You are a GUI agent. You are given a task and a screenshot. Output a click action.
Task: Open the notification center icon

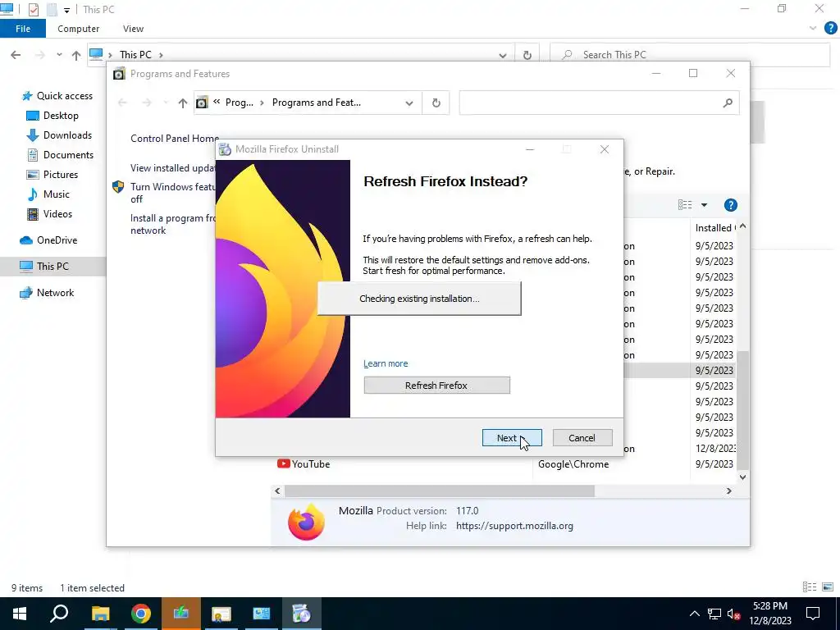pos(813,614)
